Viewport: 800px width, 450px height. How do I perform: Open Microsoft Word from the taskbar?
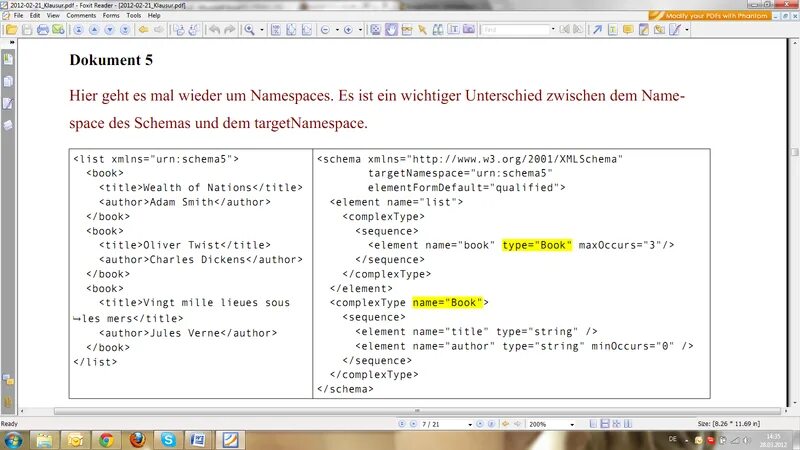pos(198,440)
